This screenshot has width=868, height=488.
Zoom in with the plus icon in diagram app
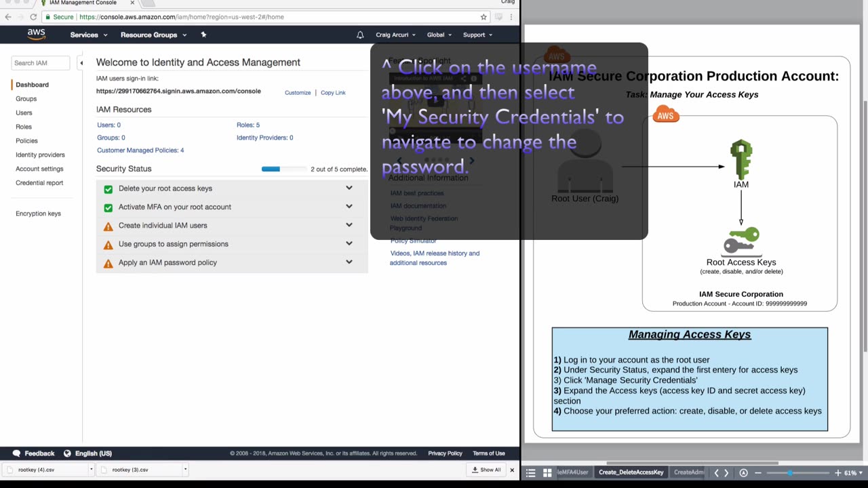click(x=838, y=473)
